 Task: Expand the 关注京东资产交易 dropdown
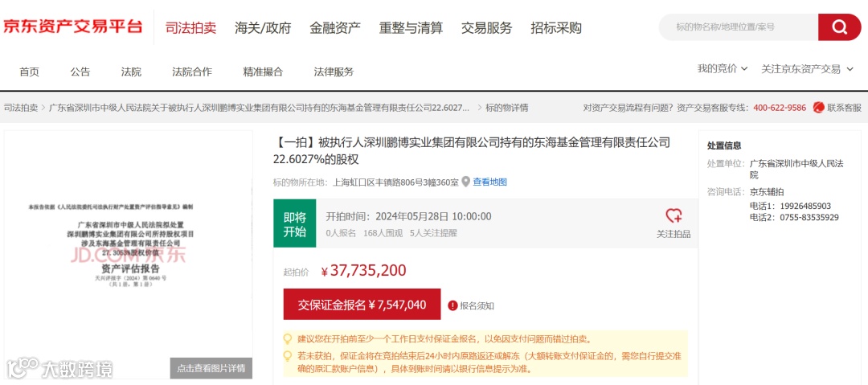click(808, 68)
